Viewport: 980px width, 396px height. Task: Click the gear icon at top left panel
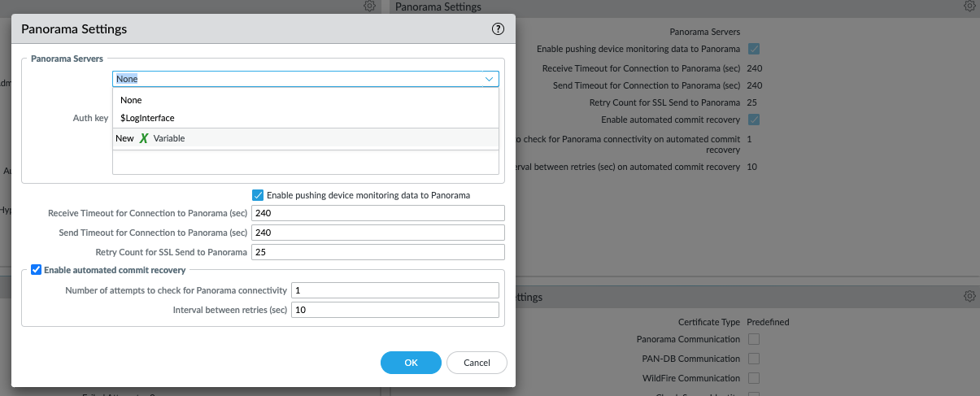click(369, 6)
